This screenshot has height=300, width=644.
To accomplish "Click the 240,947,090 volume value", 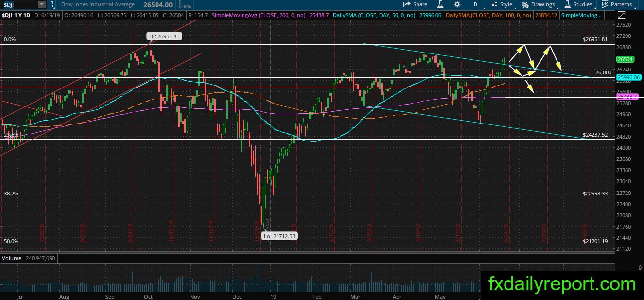I will [x=41, y=258].
